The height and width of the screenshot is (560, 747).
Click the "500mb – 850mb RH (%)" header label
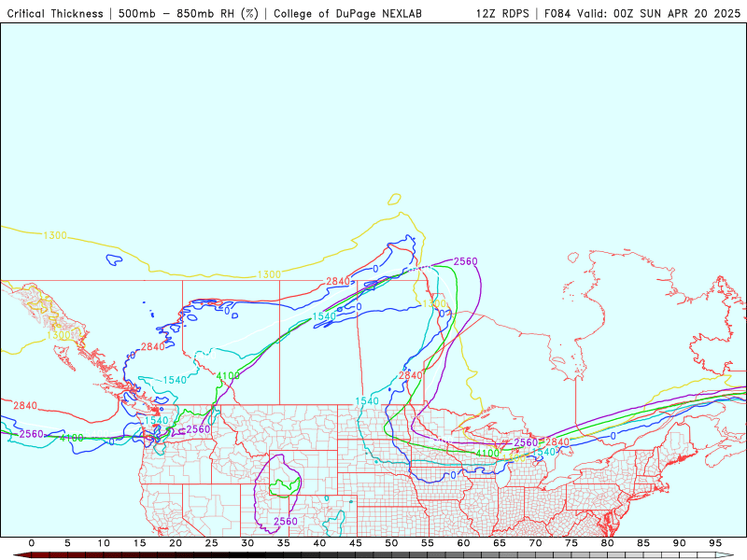click(189, 13)
